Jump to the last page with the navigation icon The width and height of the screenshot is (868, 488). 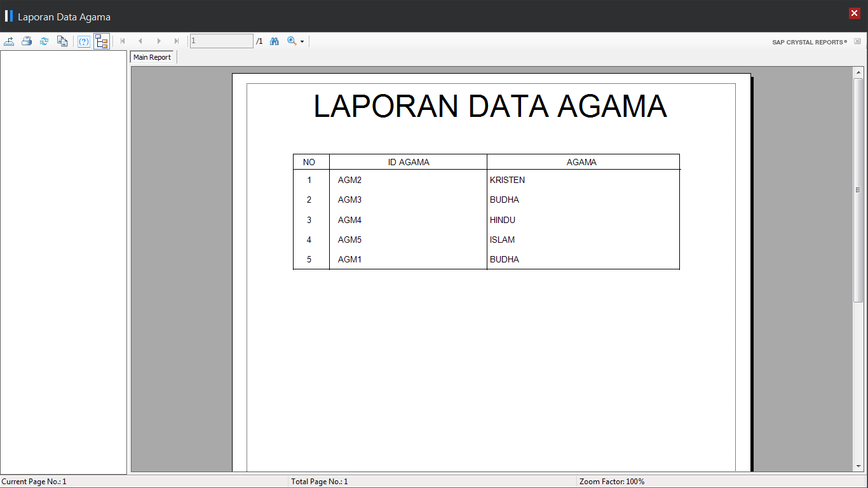pyautogui.click(x=176, y=41)
